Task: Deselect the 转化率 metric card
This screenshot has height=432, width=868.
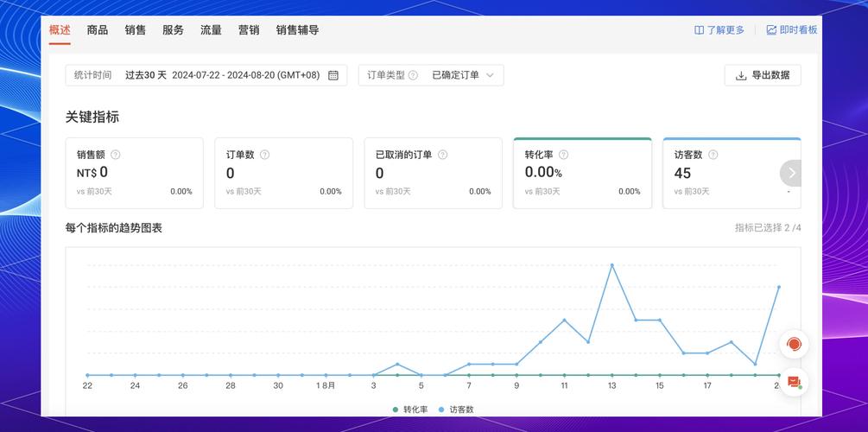Action: click(x=582, y=174)
